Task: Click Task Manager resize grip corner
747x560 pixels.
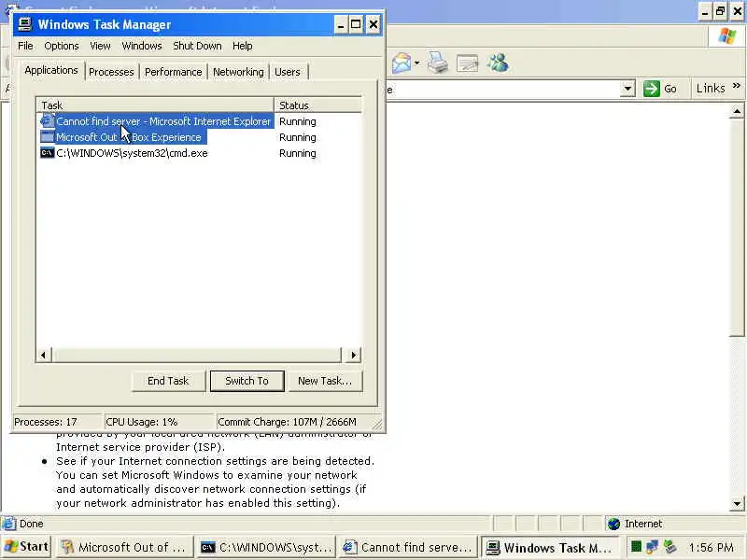Action: point(377,424)
